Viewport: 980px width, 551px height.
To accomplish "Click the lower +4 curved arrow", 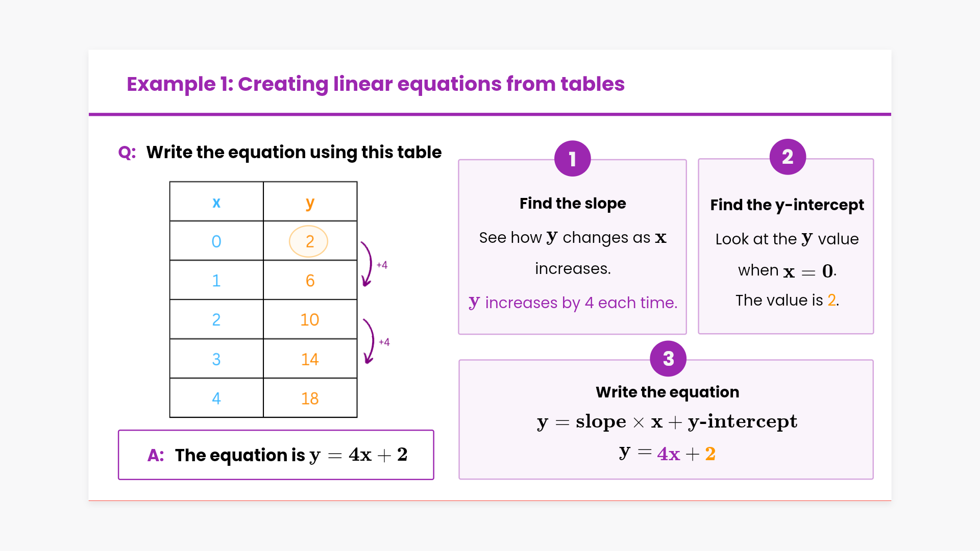I will 369,341.
